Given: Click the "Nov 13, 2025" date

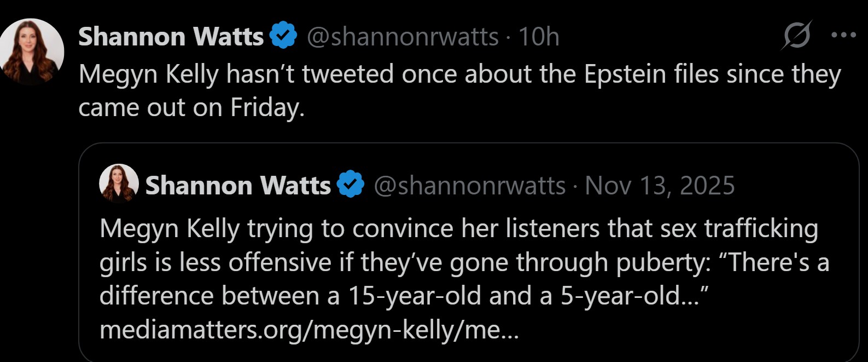Looking at the screenshot, I should click(x=660, y=185).
